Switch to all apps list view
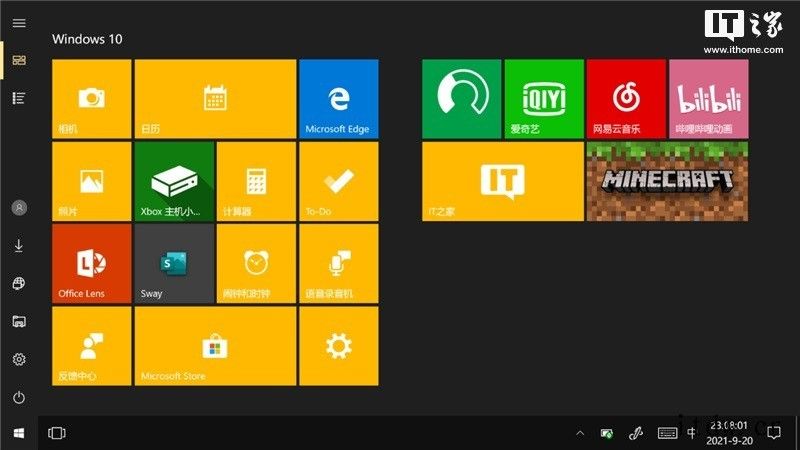The height and width of the screenshot is (450, 800). (x=19, y=98)
